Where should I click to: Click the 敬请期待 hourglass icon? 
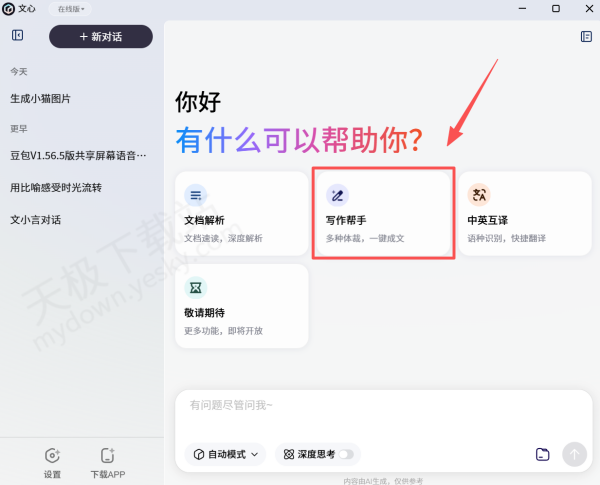(x=196, y=287)
